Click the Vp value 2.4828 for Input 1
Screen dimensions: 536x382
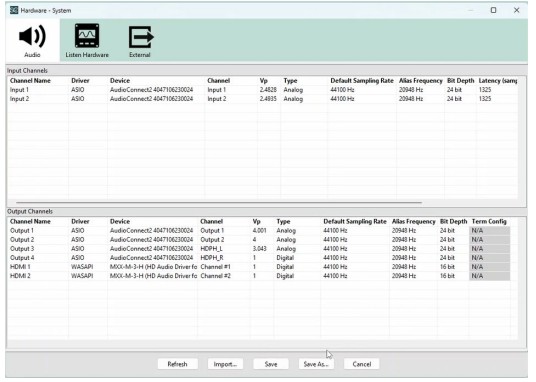point(268,90)
